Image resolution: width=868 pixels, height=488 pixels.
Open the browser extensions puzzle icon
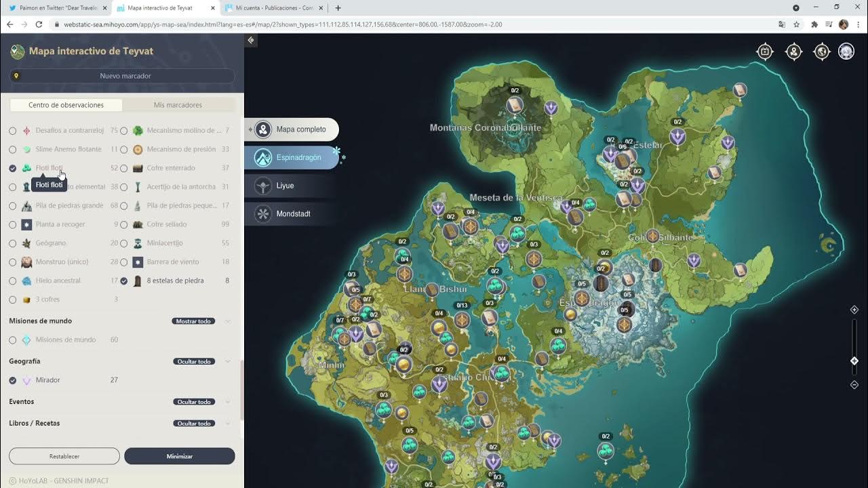pyautogui.click(x=814, y=24)
